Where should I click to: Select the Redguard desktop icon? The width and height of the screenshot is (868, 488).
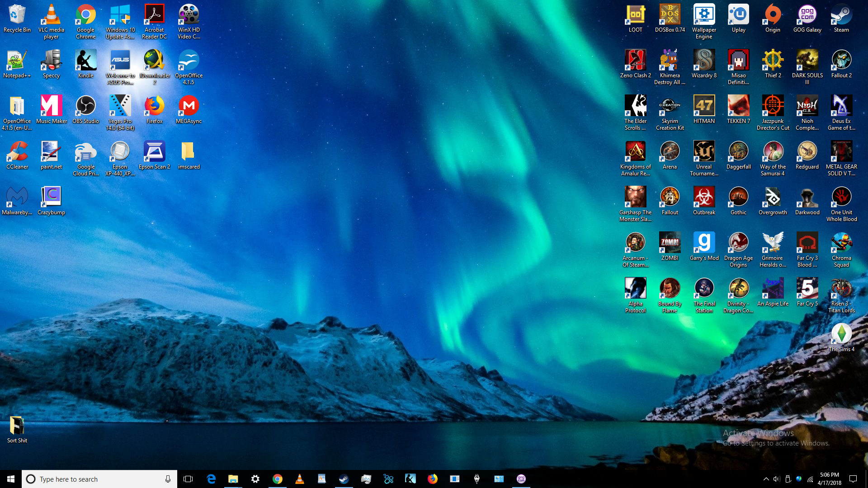pos(807,156)
